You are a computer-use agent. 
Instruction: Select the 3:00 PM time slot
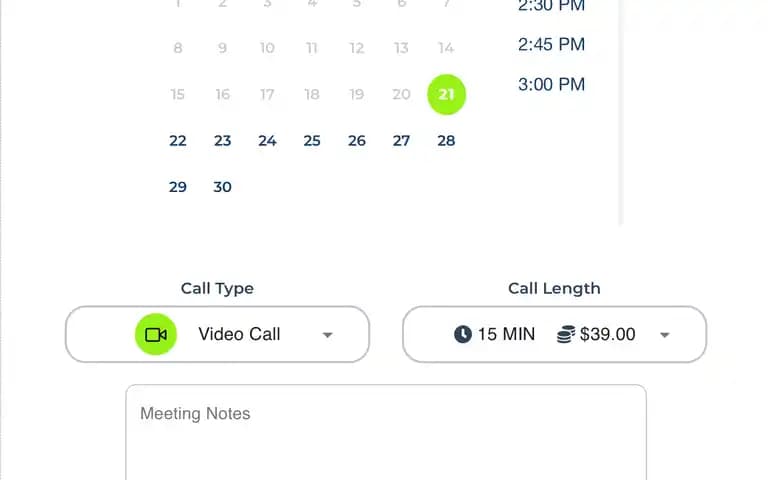[x=552, y=84]
